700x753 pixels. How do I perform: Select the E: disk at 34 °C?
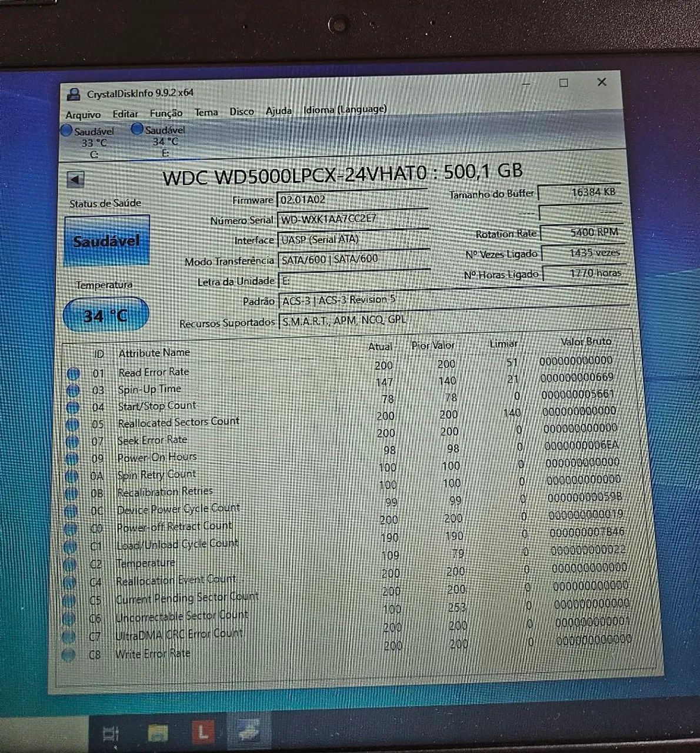point(160,141)
